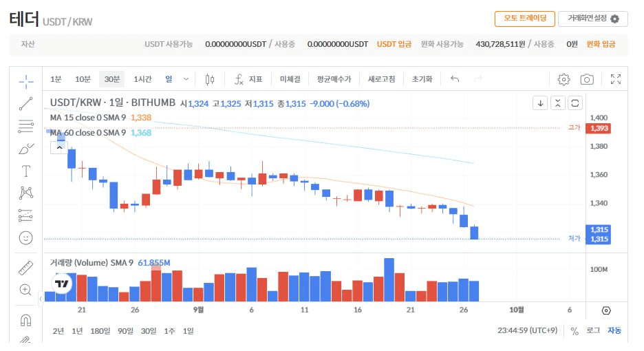This screenshot has height=351, width=644.
Task: Select the ruler measure tool
Action: pos(26,268)
